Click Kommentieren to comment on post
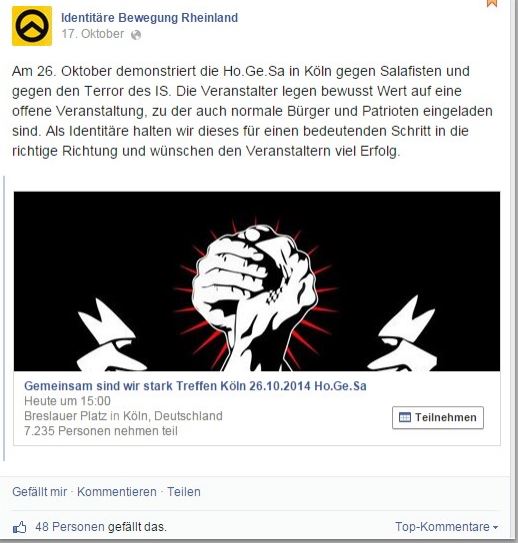The height and width of the screenshot is (543, 518). coord(117,492)
